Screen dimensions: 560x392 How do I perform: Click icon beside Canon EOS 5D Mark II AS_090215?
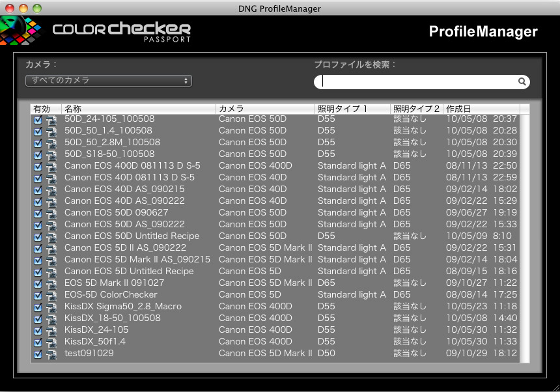point(51,260)
